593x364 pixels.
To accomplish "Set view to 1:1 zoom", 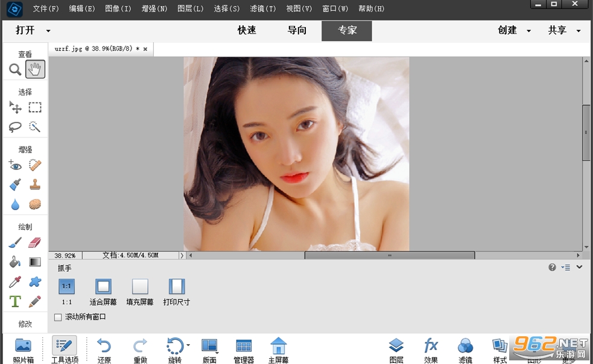I will 66,286.
